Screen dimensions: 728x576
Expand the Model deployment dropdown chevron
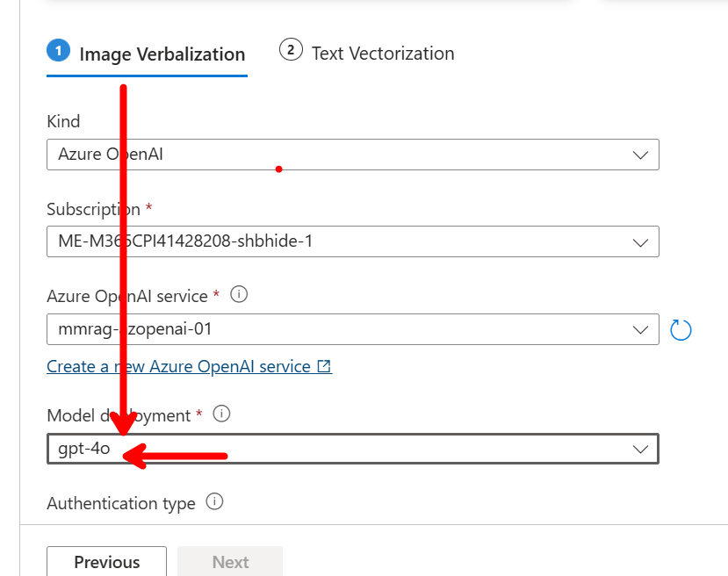click(640, 449)
